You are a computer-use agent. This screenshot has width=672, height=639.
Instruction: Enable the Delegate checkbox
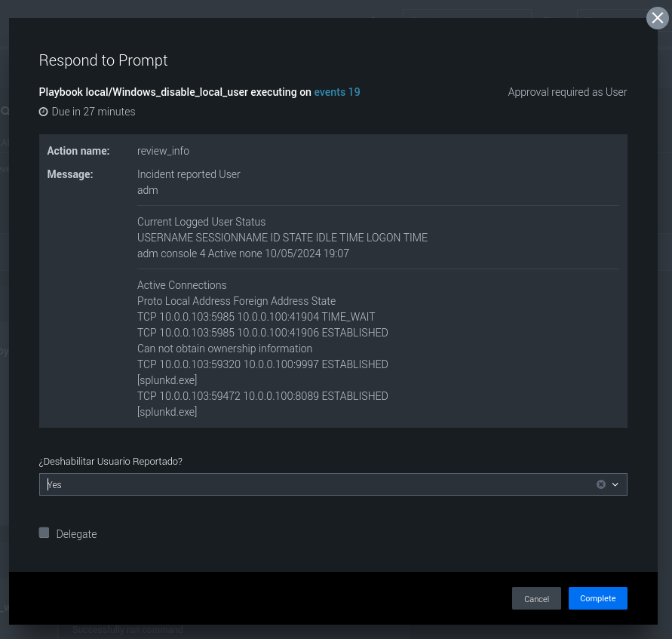click(44, 533)
